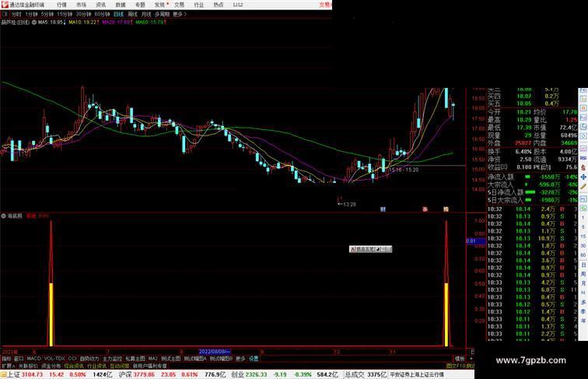The height and width of the screenshot is (379, 588).
Task: Click the 15.16 - 15.20 price label
Action: (x=404, y=170)
